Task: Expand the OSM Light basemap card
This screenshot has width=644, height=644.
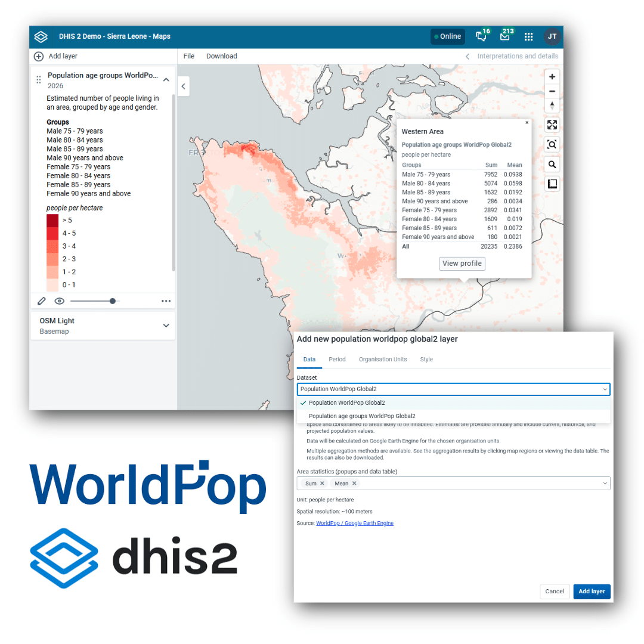Action: click(166, 326)
